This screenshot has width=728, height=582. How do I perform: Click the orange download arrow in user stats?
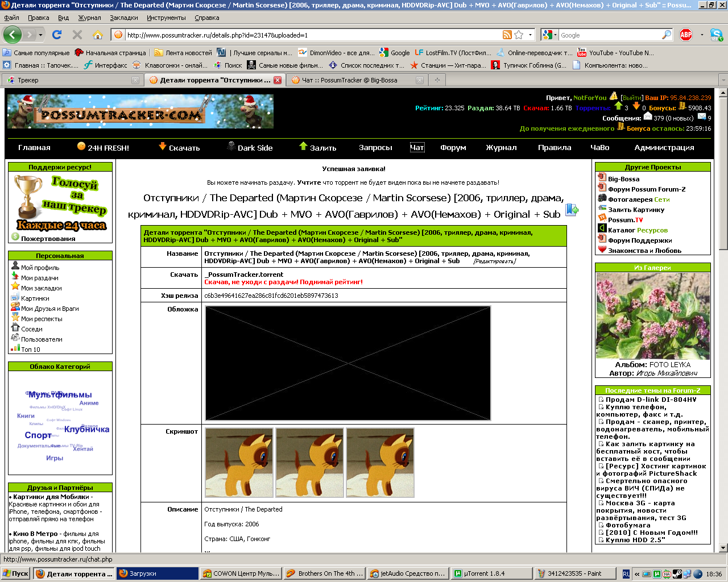point(636,106)
